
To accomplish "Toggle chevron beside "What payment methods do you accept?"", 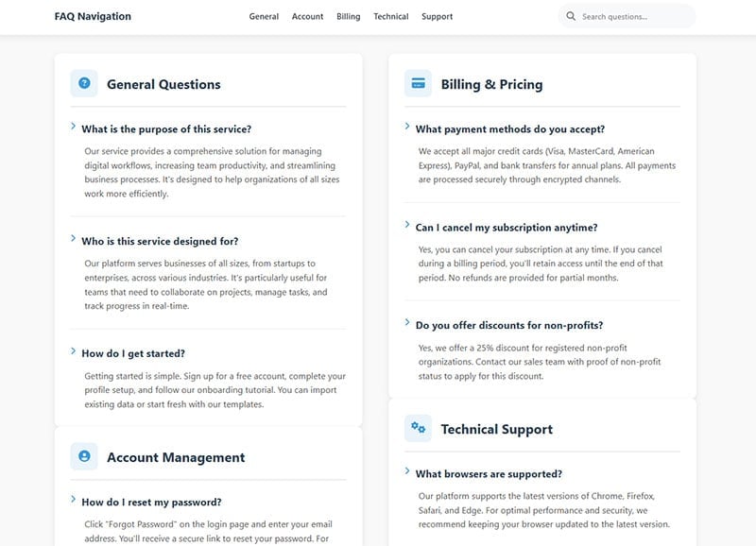I will [407, 127].
